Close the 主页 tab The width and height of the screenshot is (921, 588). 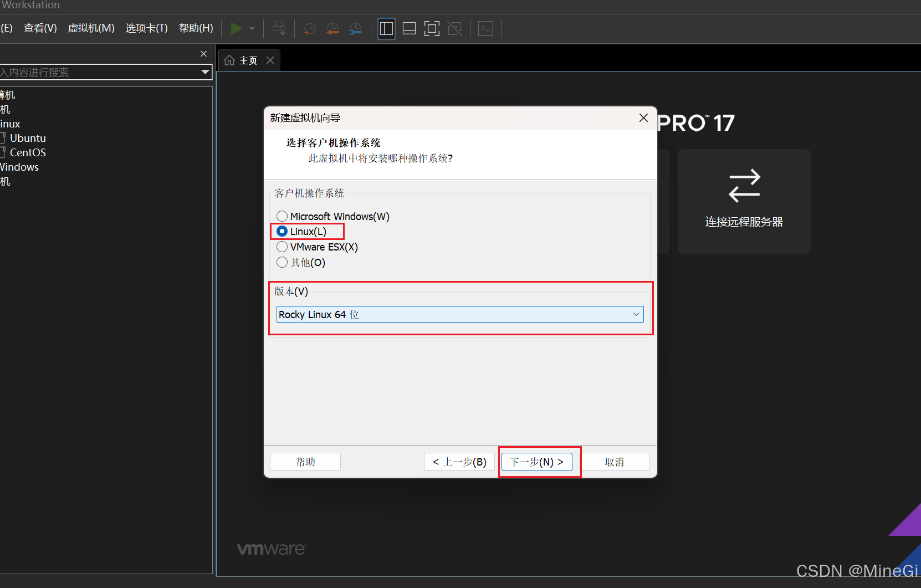point(270,60)
